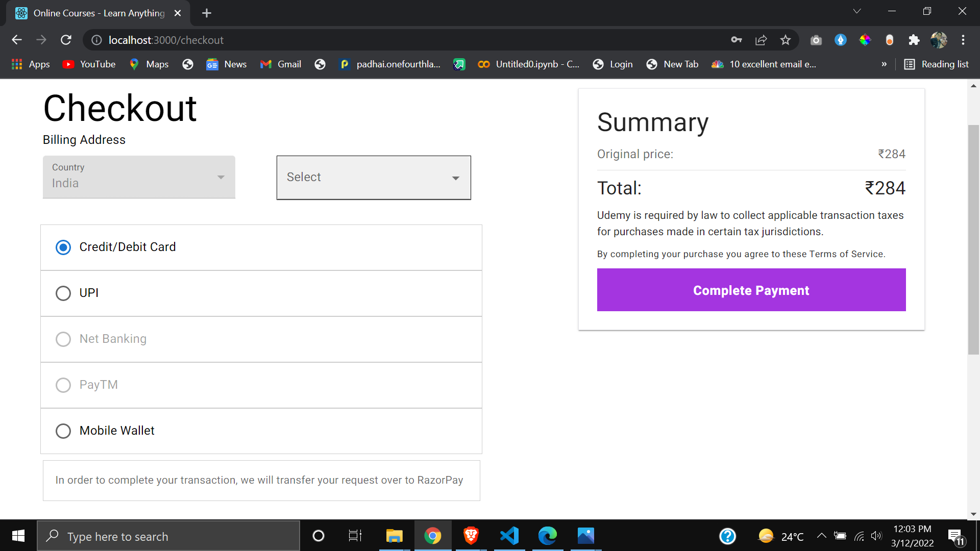The width and height of the screenshot is (980, 551).
Task: View site information icon in address bar
Action: [96, 40]
